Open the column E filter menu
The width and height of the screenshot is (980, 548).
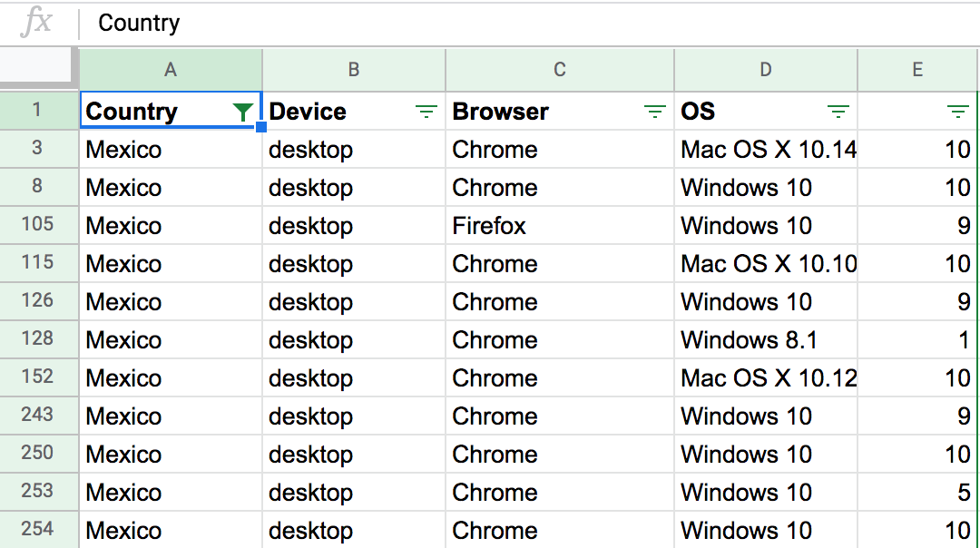(957, 112)
